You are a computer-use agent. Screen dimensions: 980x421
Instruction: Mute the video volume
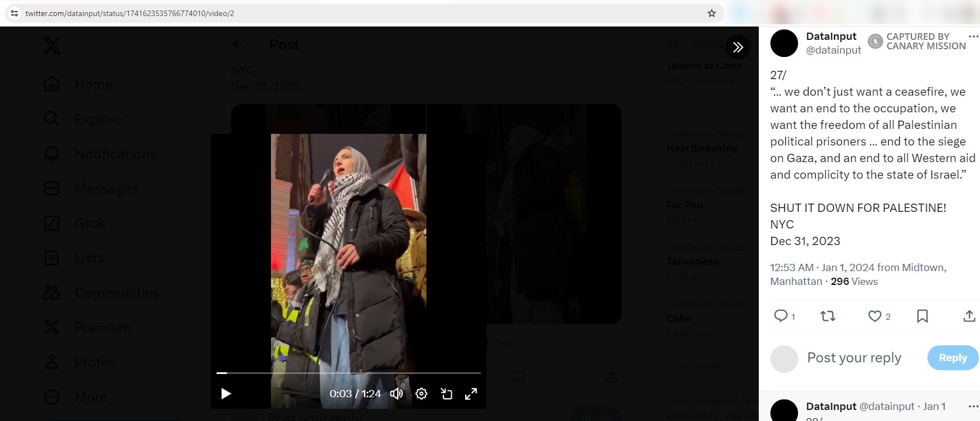point(396,394)
